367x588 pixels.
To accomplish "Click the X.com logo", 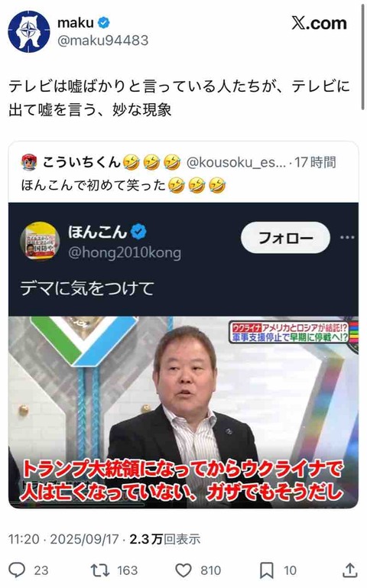I will pos(319,23).
